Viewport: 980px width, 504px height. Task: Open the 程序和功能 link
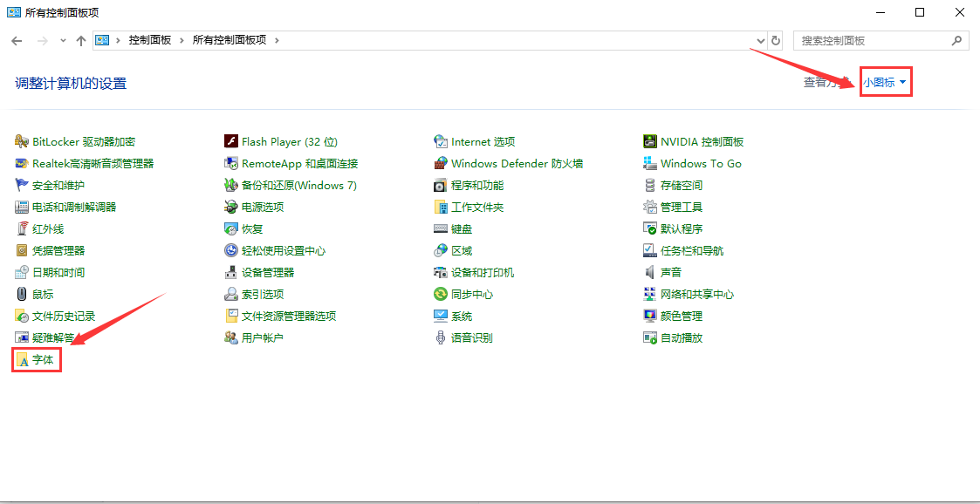click(476, 185)
